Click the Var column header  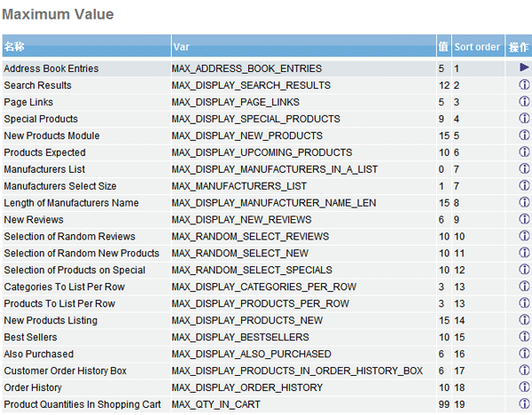(181, 47)
